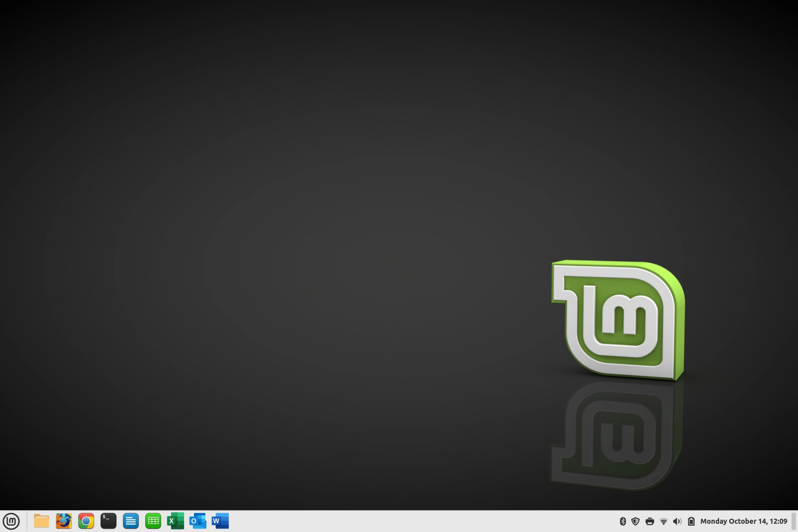This screenshot has width=798, height=532.
Task: Open the Linux Mint start menu
Action: [11, 521]
